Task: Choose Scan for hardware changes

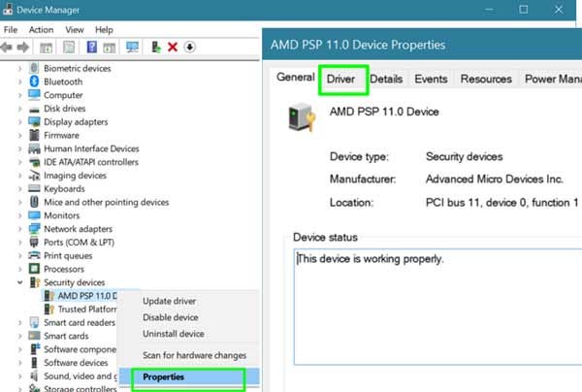Action: click(x=195, y=355)
